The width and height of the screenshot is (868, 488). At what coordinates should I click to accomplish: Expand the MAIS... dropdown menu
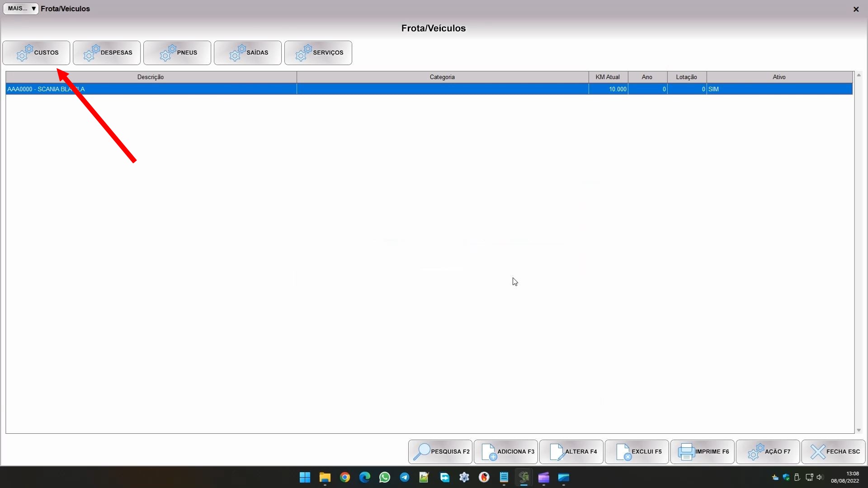[x=21, y=9]
